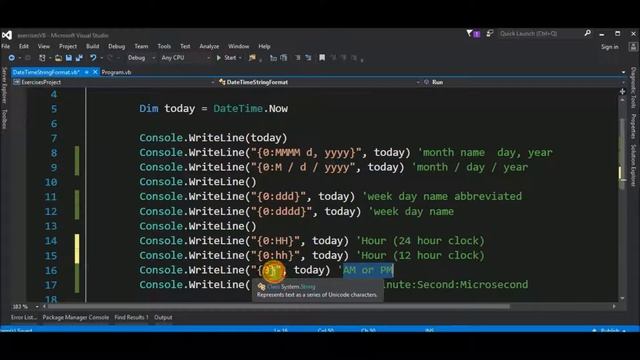The width and height of the screenshot is (640, 360).
Task: Close the DateTimeStringFormat.vb tab
Action: [95, 72]
